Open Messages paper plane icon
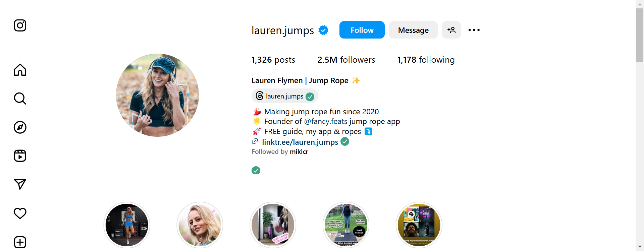This screenshot has width=644, height=251. (x=20, y=184)
